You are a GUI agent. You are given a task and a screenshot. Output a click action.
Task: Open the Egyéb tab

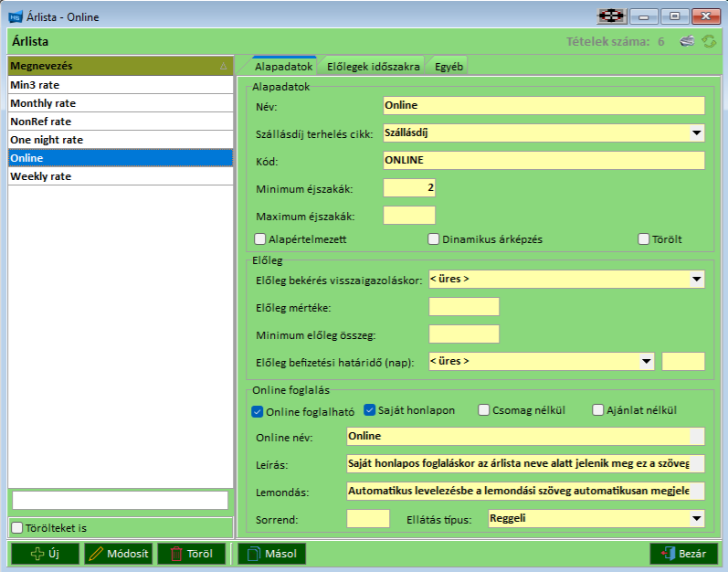[448, 67]
